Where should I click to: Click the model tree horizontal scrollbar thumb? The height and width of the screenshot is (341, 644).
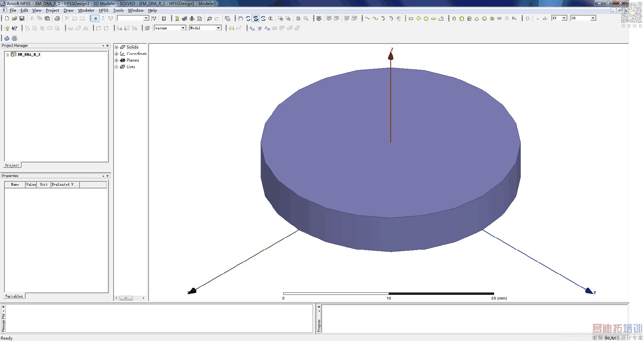click(126, 298)
